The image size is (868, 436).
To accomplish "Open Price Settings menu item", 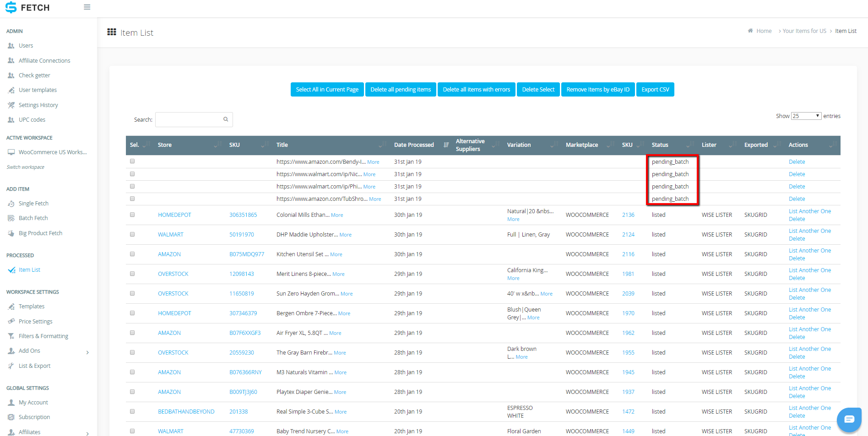I will click(35, 322).
